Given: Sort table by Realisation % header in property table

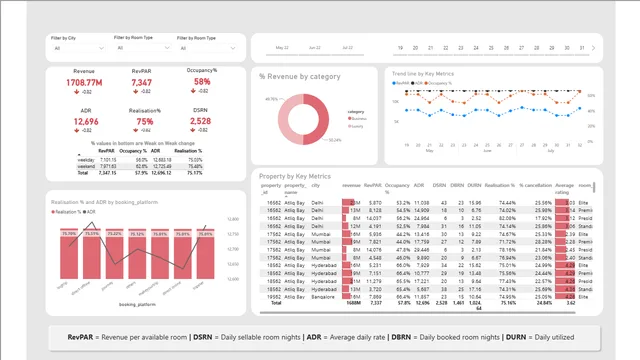Looking at the screenshot, I should (500, 185).
